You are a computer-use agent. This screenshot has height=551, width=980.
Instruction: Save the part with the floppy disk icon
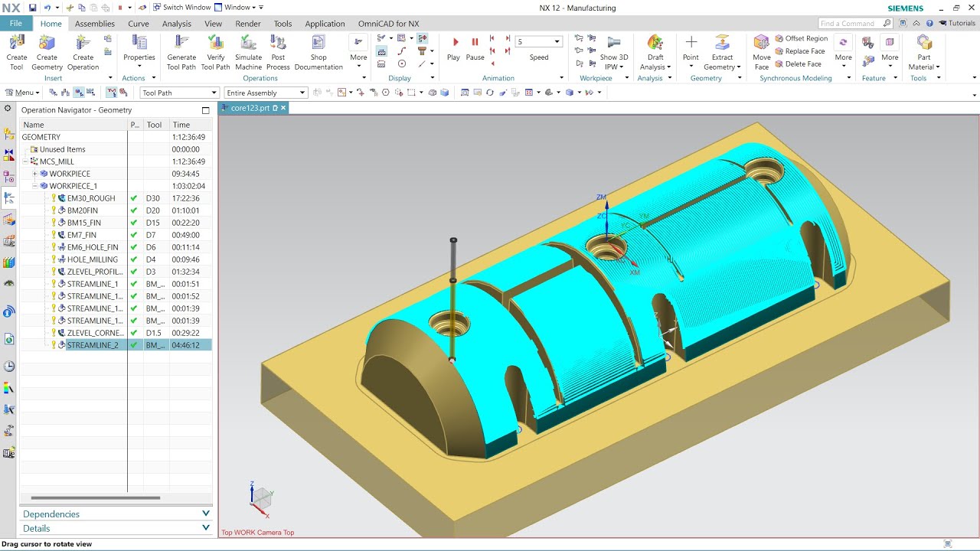(x=33, y=7)
